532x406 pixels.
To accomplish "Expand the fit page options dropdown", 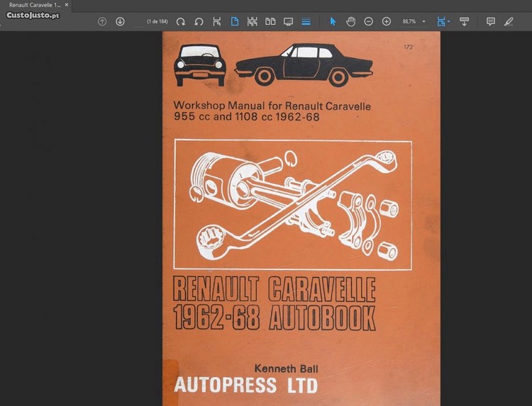I will tap(449, 21).
